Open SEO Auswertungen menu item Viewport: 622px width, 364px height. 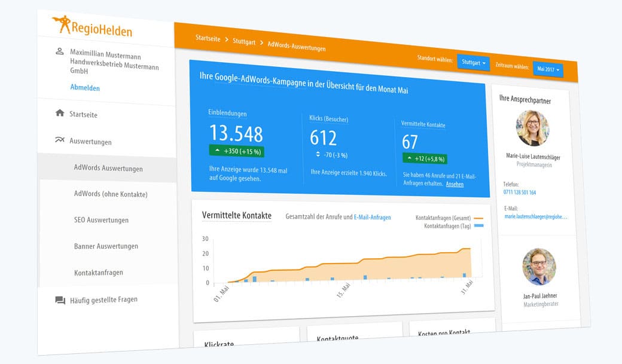coord(101,220)
